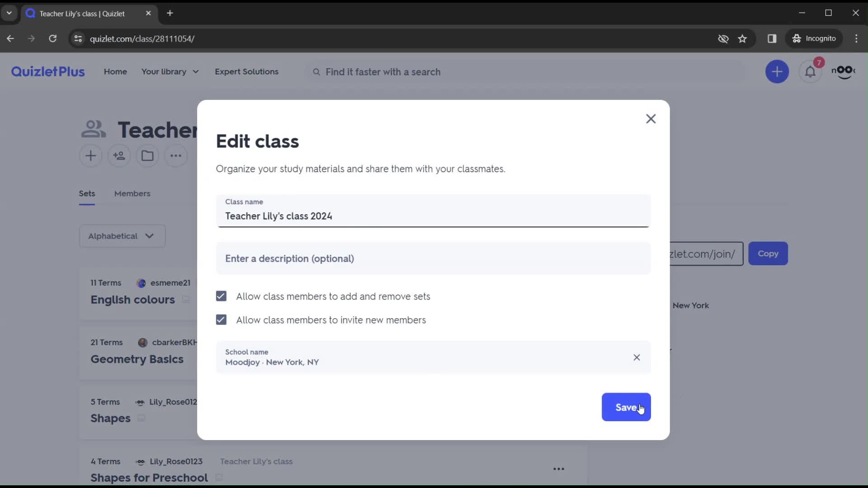Click the Quizlet Plus home logo
Image resolution: width=868 pixels, height=488 pixels.
click(48, 71)
